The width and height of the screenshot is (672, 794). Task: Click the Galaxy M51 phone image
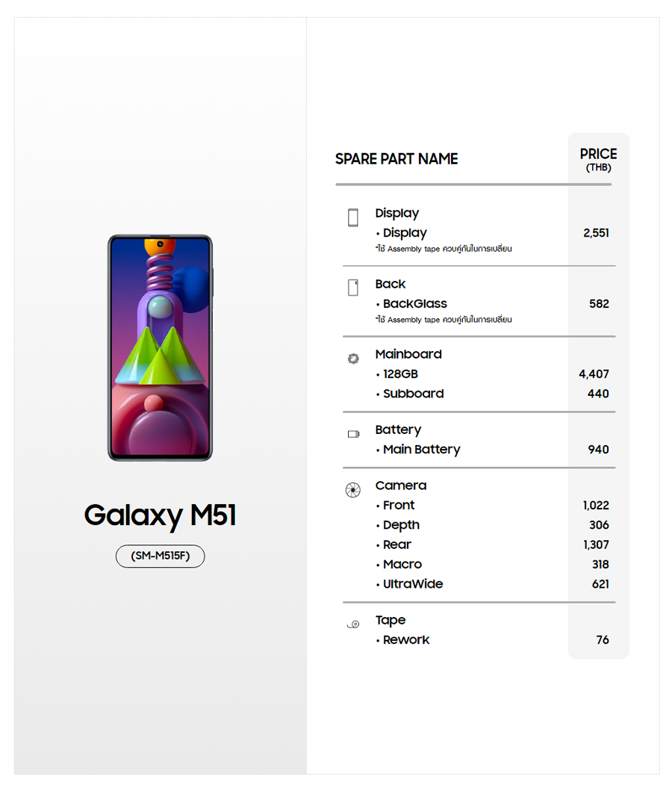tap(160, 347)
